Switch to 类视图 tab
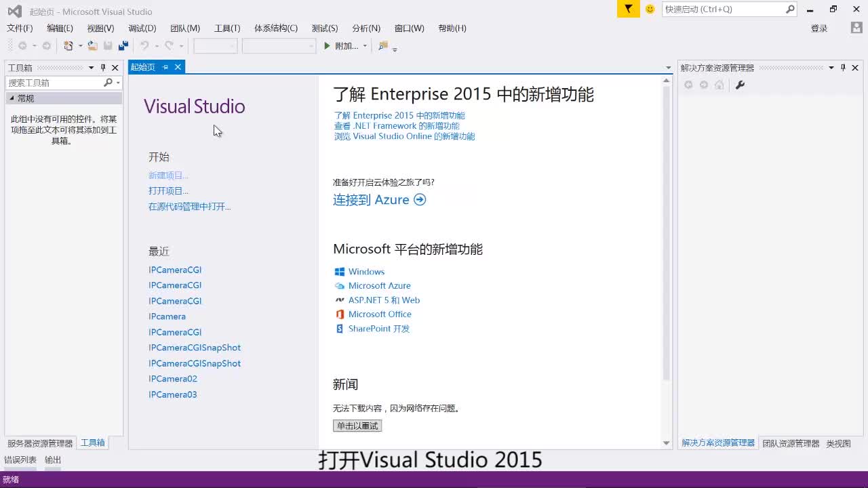 838,443
